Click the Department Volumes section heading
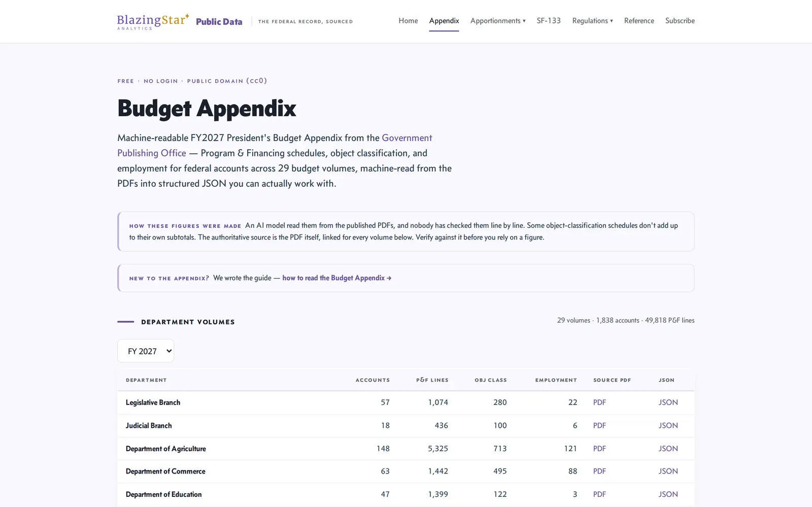Screen dimensions: 812x507 point(188,322)
